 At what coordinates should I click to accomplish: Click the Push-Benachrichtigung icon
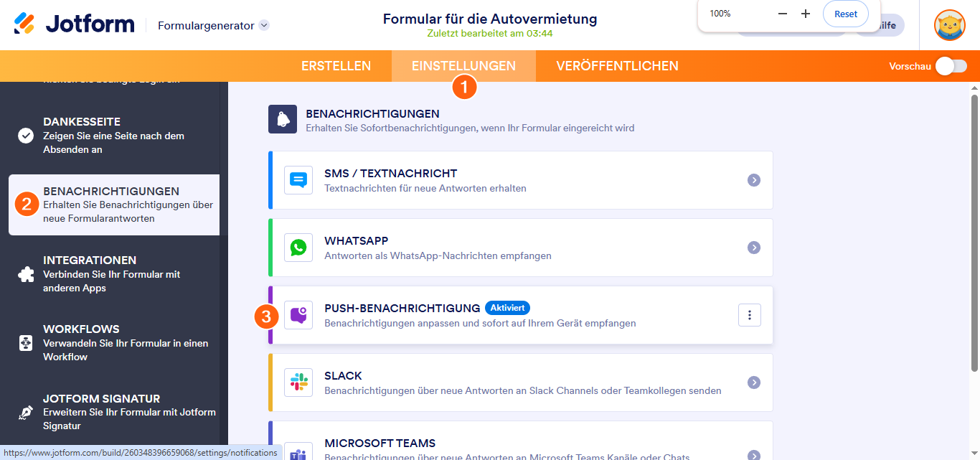pos(298,314)
